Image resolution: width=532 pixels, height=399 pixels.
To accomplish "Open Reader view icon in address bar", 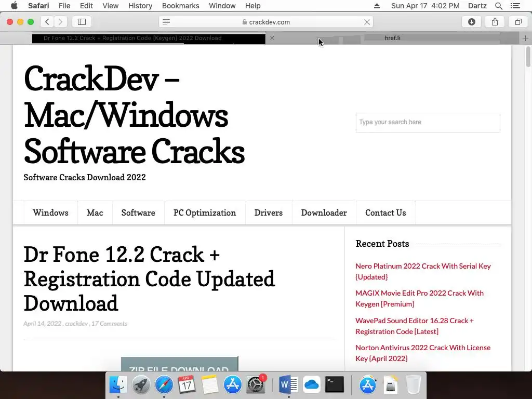I will click(x=166, y=22).
